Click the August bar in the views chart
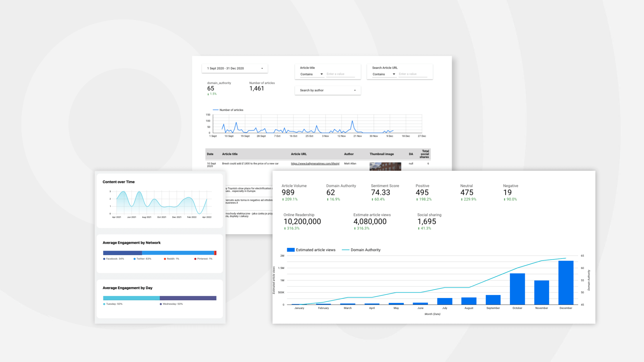The width and height of the screenshot is (644, 362). 469,301
